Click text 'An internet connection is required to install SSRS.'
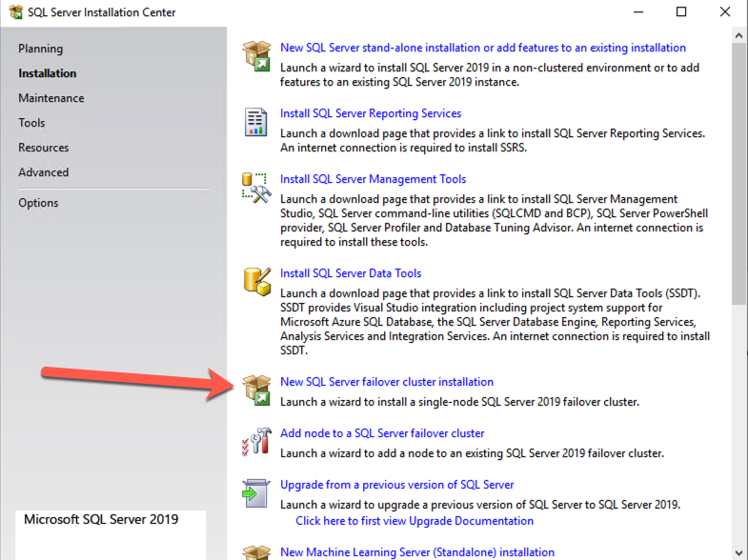The image size is (748, 560). tap(404, 148)
